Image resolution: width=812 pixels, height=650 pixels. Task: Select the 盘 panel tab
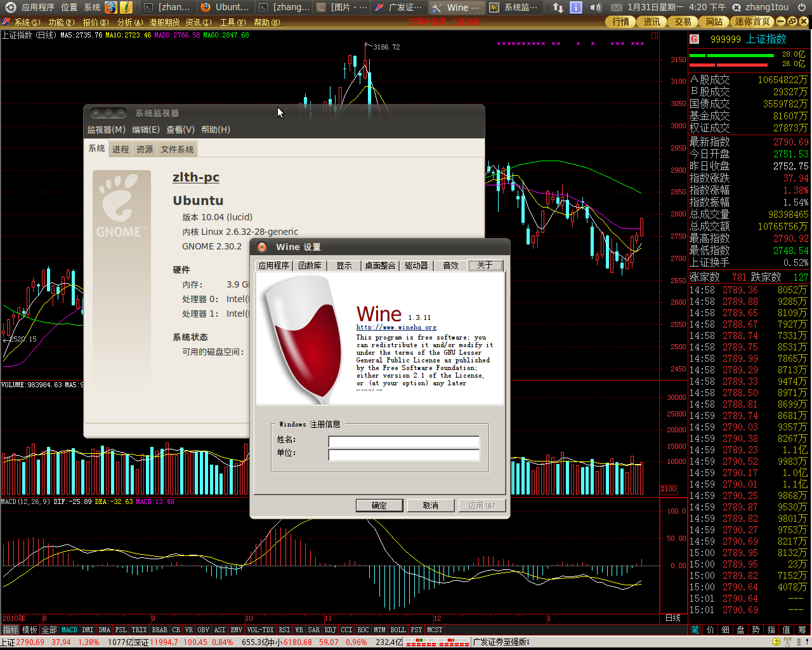pyautogui.click(x=741, y=630)
